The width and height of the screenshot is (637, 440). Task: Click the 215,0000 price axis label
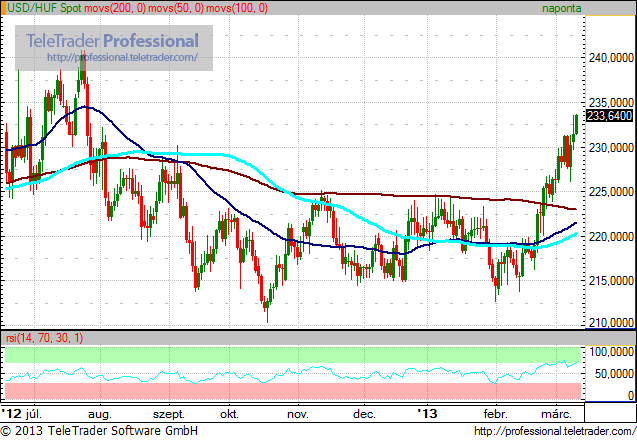click(611, 281)
